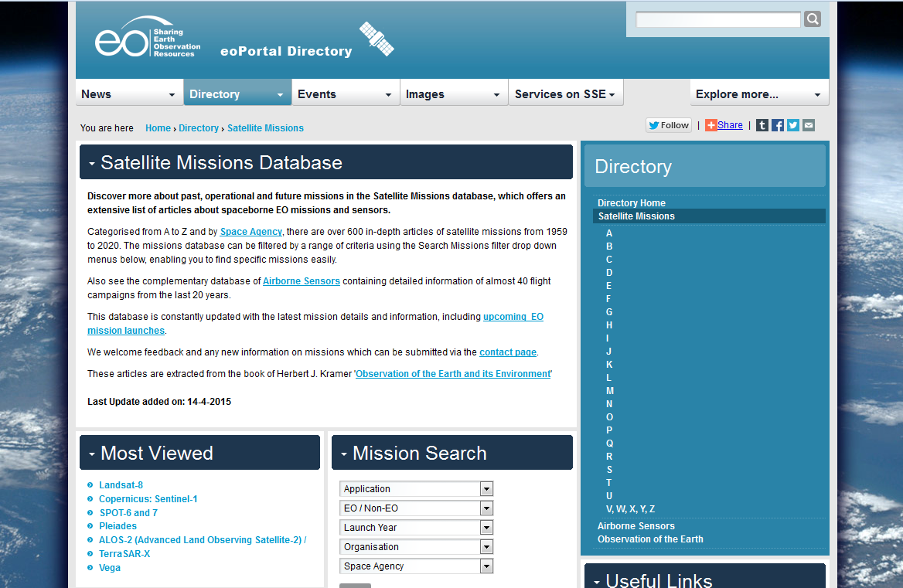Screen dimensions: 903x588
Task: Click inside the search input field
Action: coord(717,19)
